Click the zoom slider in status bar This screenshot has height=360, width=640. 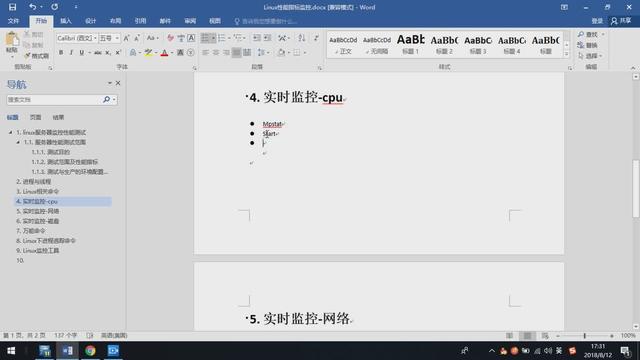click(584, 336)
